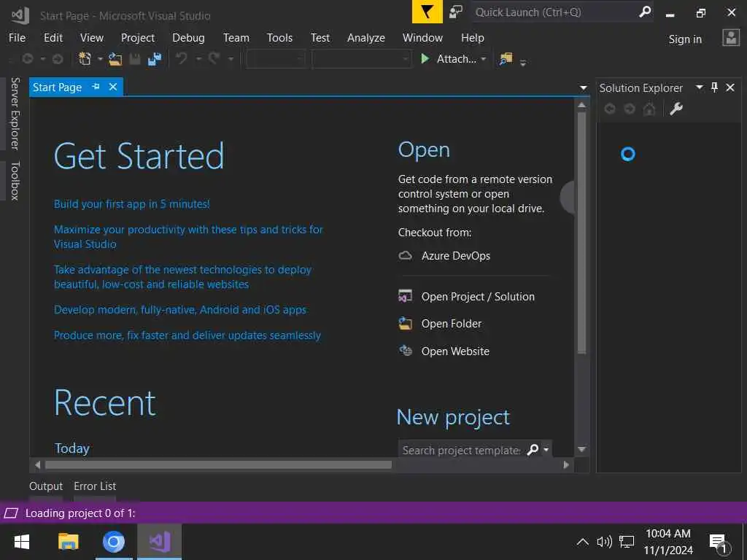Click 'Build your first app in 5 minutes!' link

coord(131,204)
